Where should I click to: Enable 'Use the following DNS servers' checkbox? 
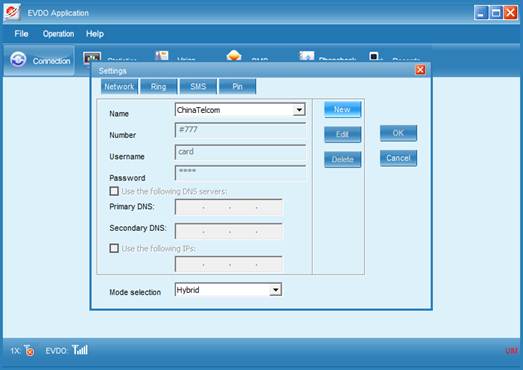[114, 191]
